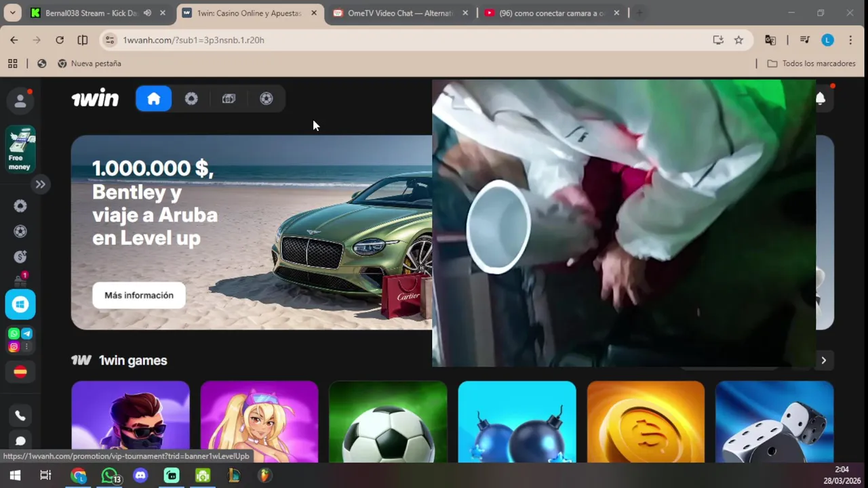The width and height of the screenshot is (868, 488).
Task: Open the gold coin game thumbnail
Action: click(646, 422)
